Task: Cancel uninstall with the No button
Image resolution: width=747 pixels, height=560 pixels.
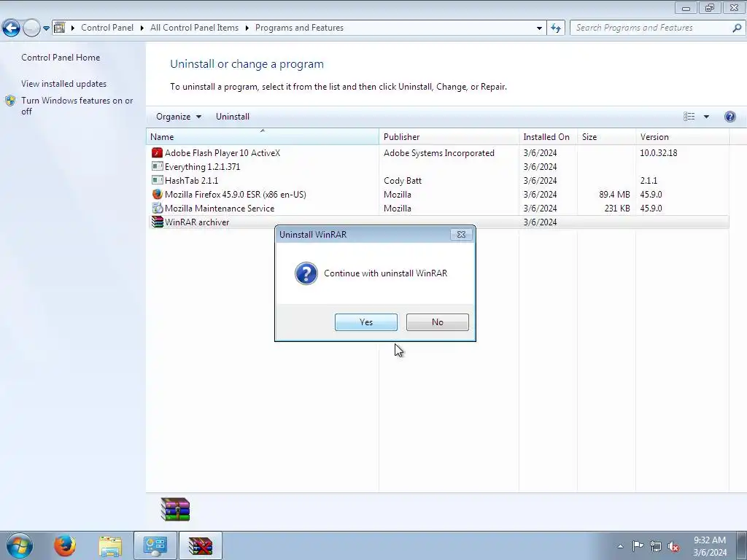Action: [x=438, y=322]
